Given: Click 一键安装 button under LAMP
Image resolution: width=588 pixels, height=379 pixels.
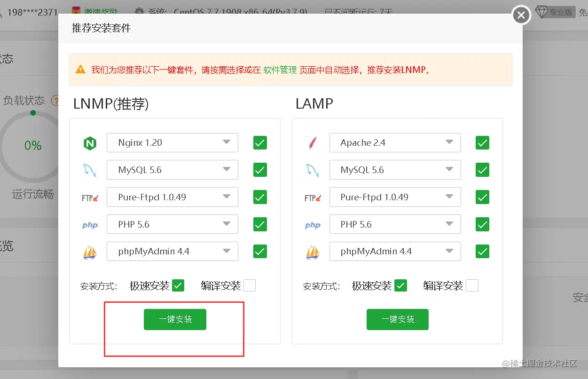Looking at the screenshot, I should (x=398, y=319).
